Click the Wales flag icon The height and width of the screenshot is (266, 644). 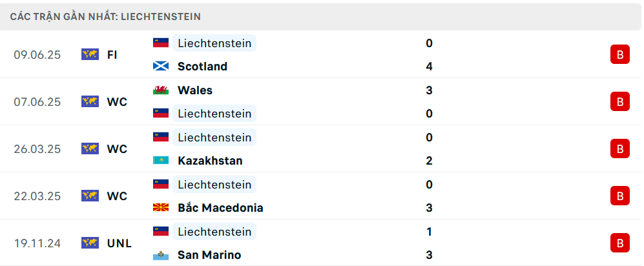coord(160,90)
